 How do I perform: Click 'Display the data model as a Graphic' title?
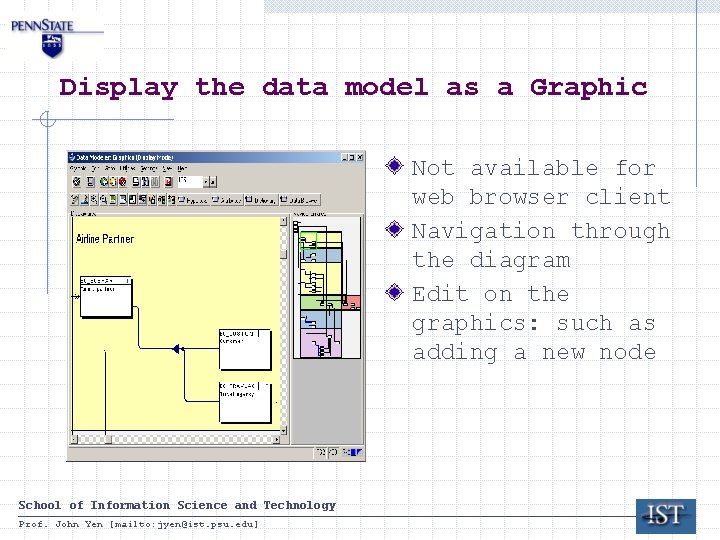(x=353, y=88)
